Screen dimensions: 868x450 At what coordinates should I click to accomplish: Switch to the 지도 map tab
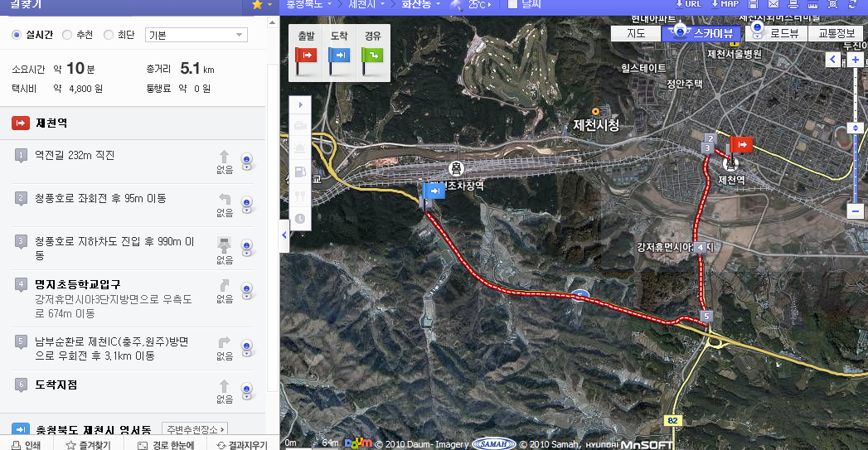636,33
